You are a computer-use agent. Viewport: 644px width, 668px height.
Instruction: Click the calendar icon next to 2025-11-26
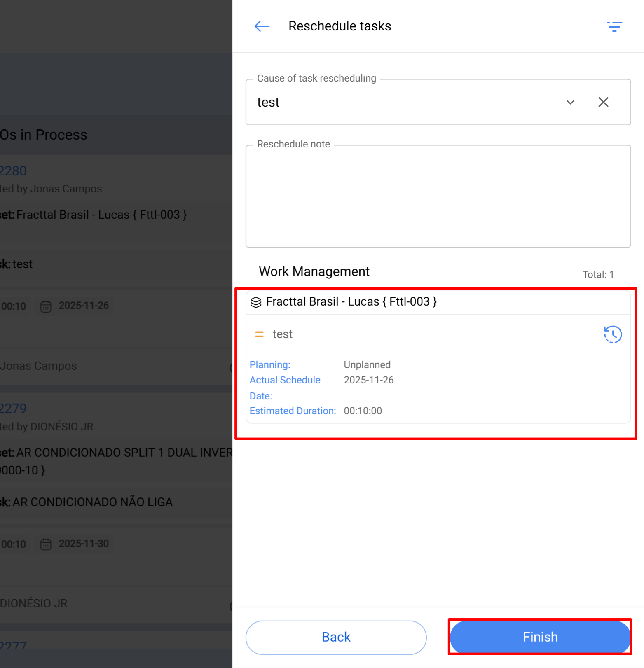point(46,306)
